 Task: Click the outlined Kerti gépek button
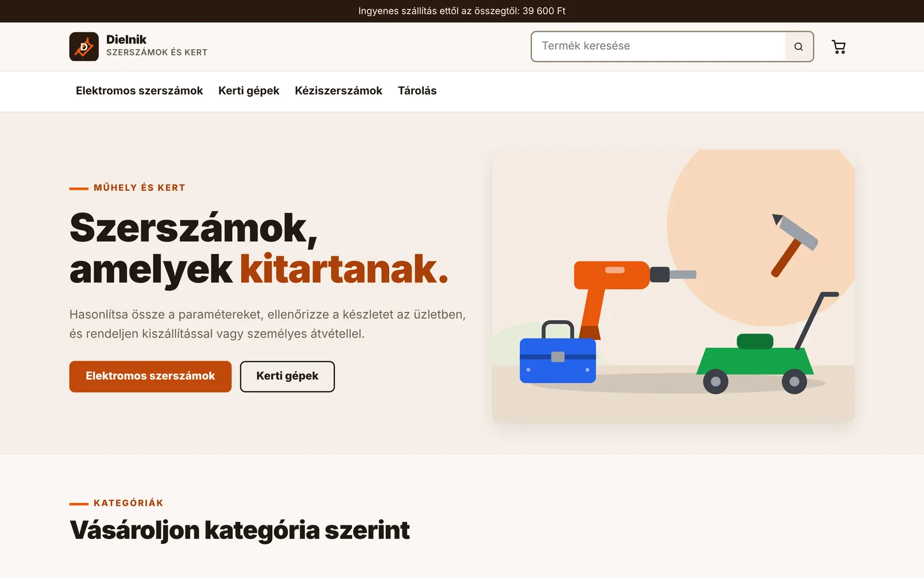[x=287, y=376]
